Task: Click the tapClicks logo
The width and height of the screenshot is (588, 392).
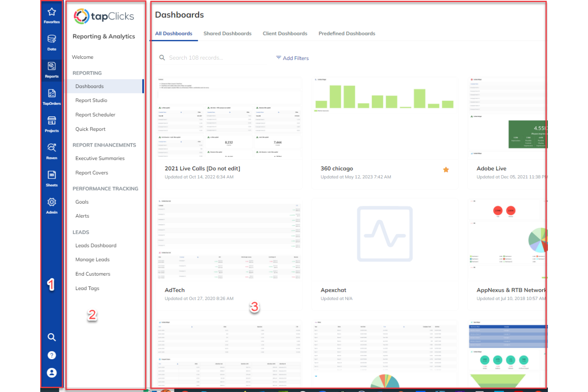Action: (104, 16)
